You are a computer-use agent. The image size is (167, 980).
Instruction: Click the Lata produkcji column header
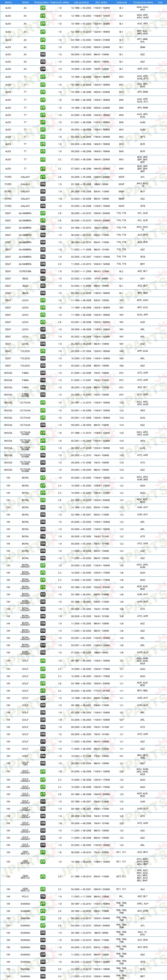(81, 2)
